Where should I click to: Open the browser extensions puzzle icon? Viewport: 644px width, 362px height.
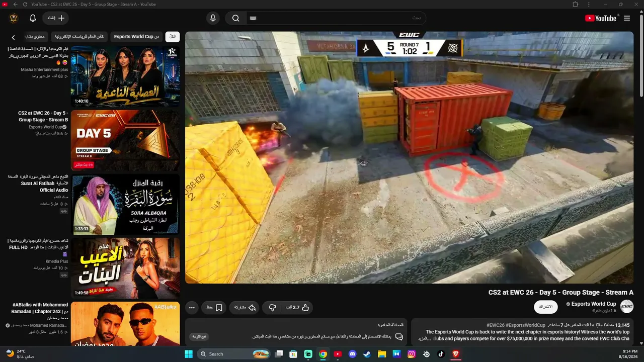[576, 5]
